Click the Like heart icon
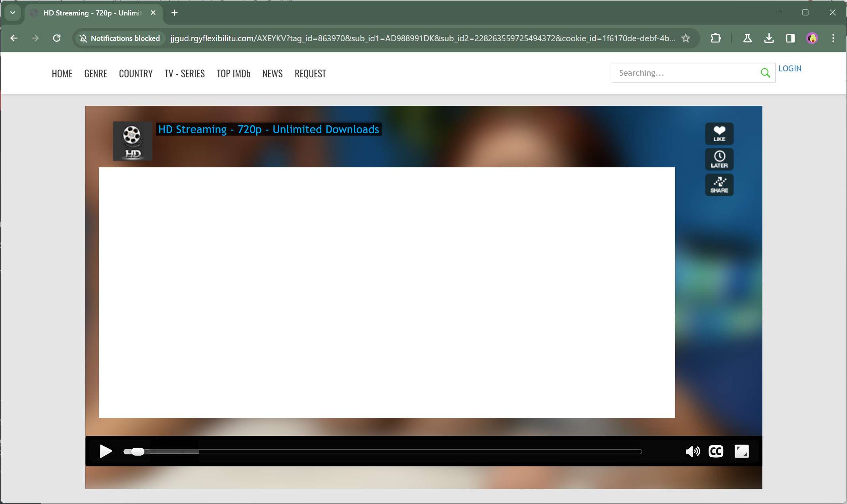Viewport: 847px width, 504px height. coord(719,133)
